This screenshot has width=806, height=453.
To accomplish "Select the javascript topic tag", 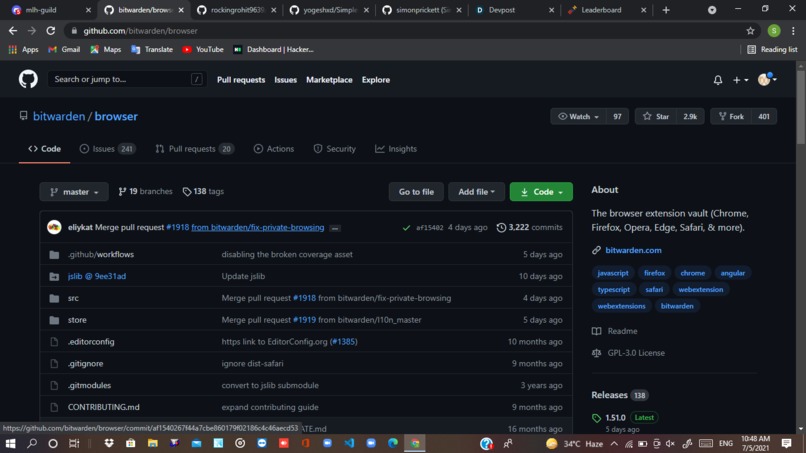I will click(x=613, y=273).
